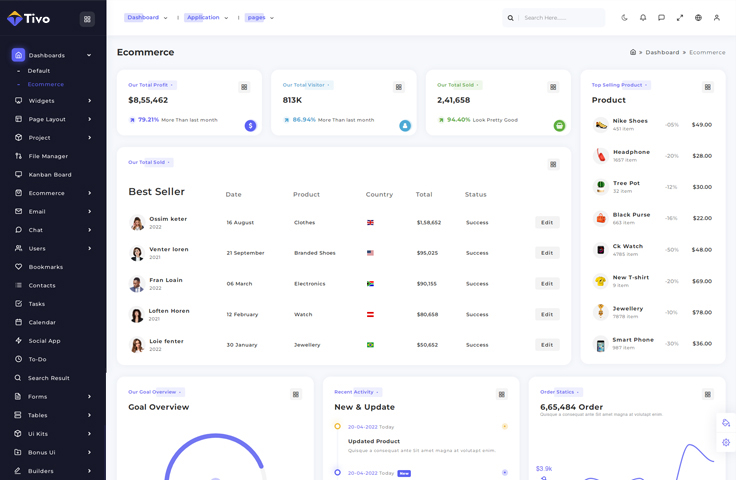736x480 pixels.
Task: Open the user profile icon
Action: 716,18
